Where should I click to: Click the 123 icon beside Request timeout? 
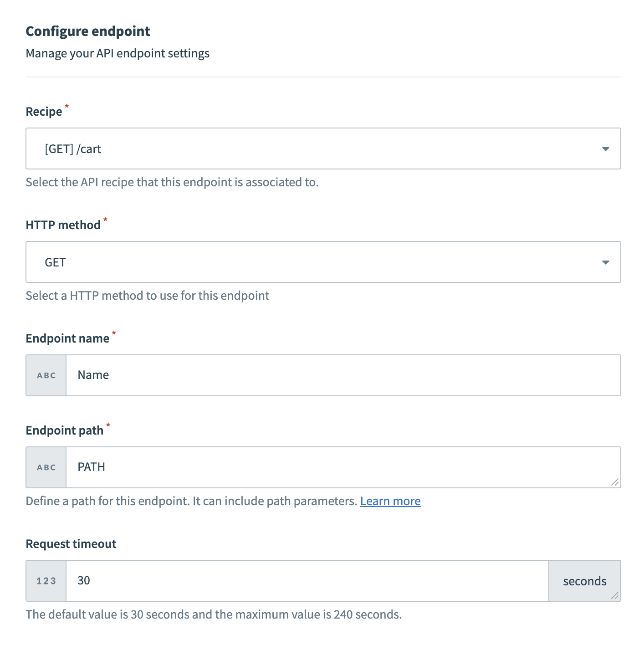pos(46,581)
